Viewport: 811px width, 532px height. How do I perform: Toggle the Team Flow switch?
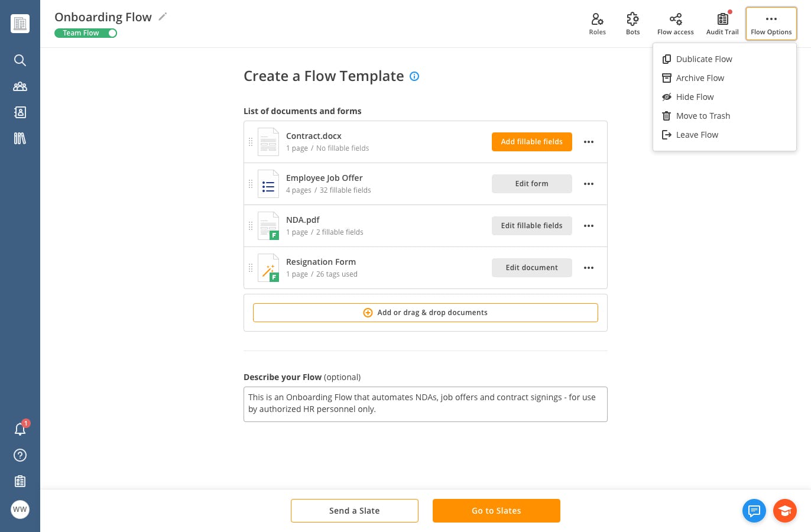[111, 33]
